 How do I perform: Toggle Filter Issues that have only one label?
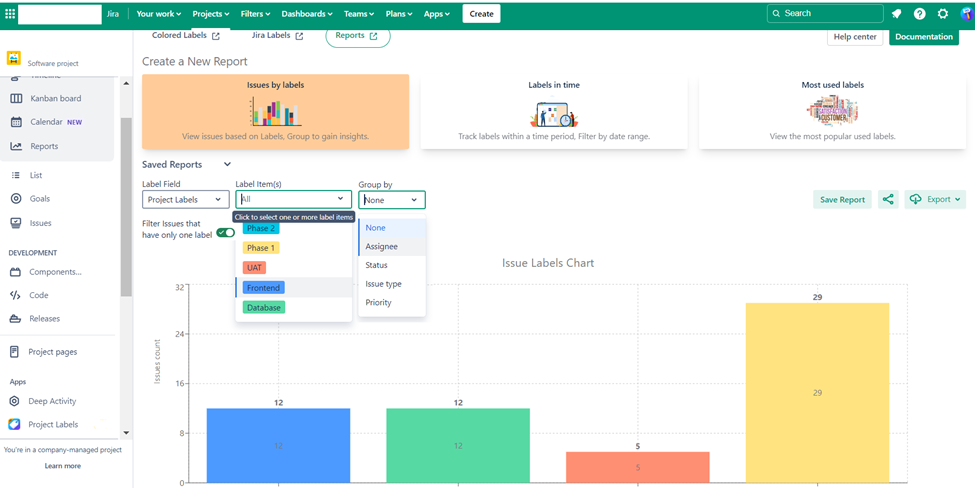(226, 232)
